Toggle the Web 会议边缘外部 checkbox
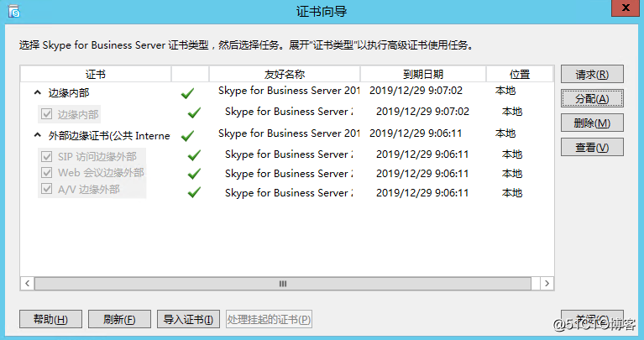The height and width of the screenshot is (340, 644). (x=47, y=172)
